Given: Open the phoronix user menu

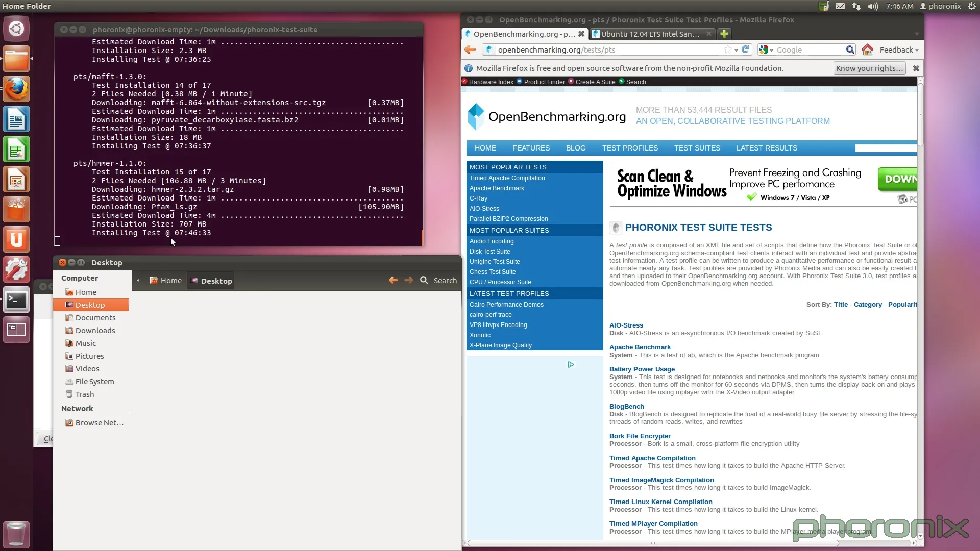Looking at the screenshot, I should (x=940, y=6).
